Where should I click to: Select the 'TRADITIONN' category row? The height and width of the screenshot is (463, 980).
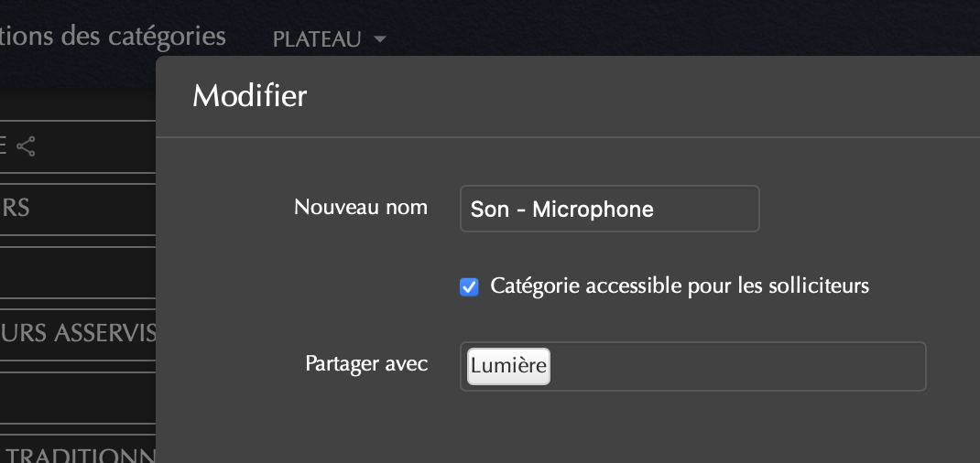click(x=78, y=455)
